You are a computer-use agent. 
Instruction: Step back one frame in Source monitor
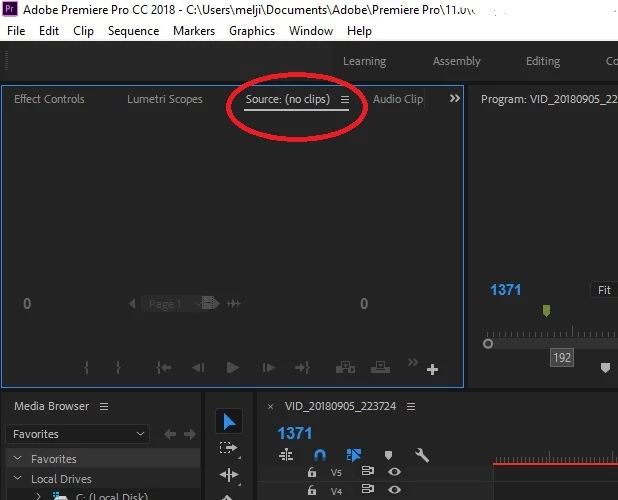pos(198,368)
